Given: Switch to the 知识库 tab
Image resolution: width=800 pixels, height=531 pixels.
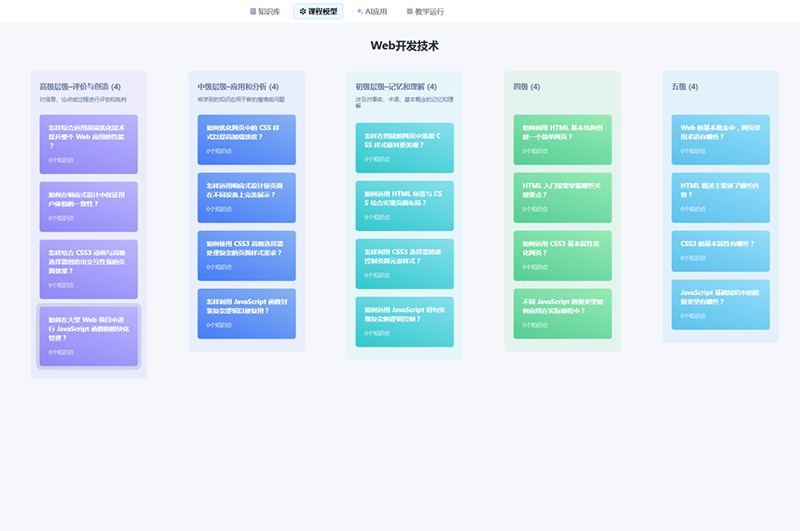Looking at the screenshot, I should pos(269,12).
